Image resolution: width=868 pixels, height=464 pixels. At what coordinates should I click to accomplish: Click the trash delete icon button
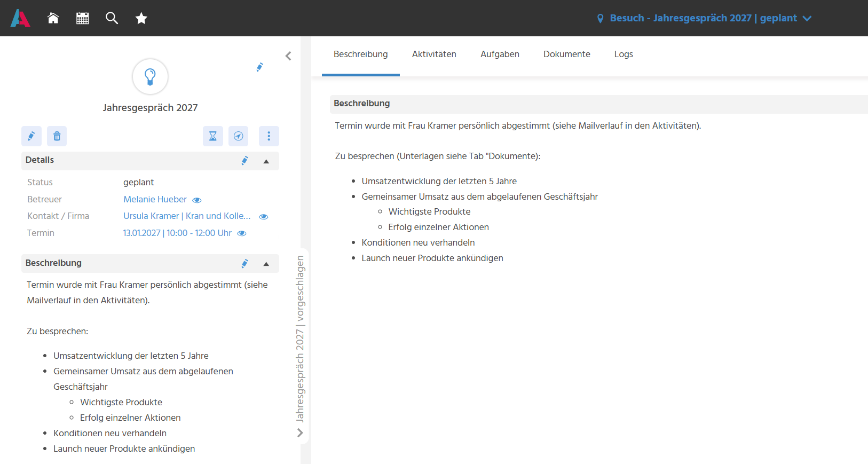tap(57, 136)
